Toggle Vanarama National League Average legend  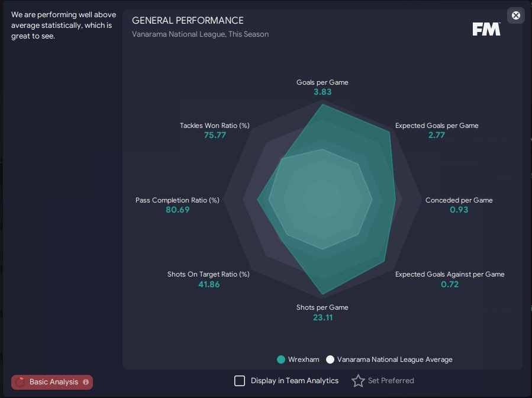click(x=389, y=360)
